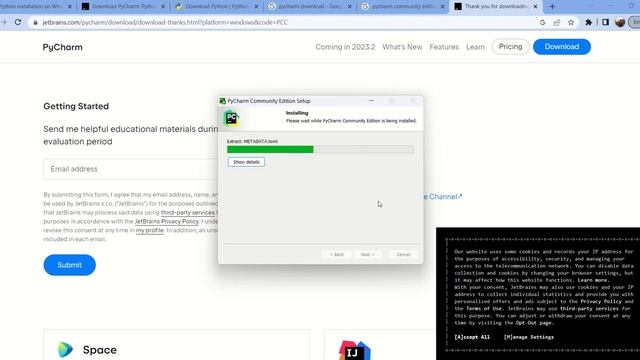The height and width of the screenshot is (360, 640).
Task: Open a new browser tab with plus
Action: (x=552, y=7)
